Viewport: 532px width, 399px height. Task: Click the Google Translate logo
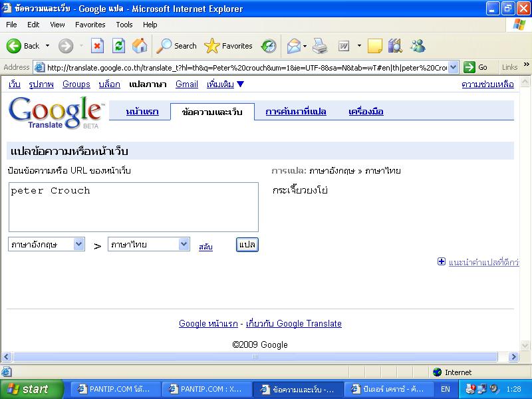pyautogui.click(x=57, y=112)
